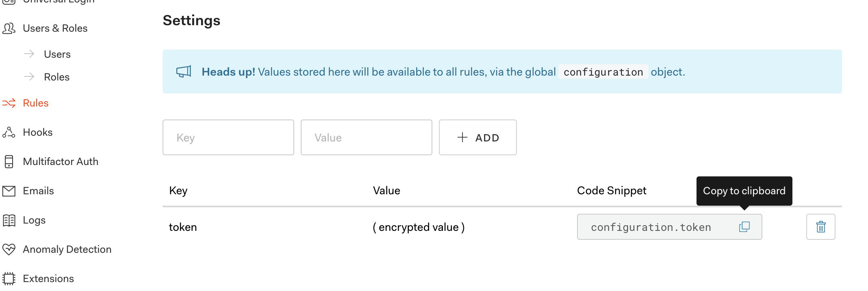The image size is (868, 291).
Task: Click the Anomaly Detection heart icon
Action: pyautogui.click(x=9, y=249)
